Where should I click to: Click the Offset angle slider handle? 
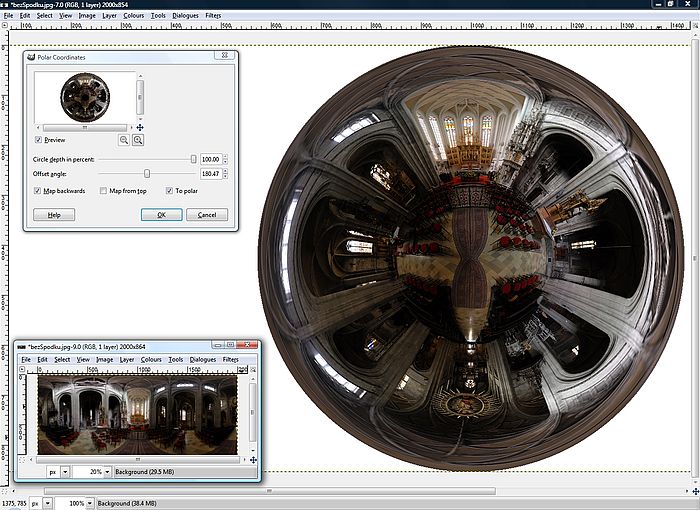click(147, 174)
